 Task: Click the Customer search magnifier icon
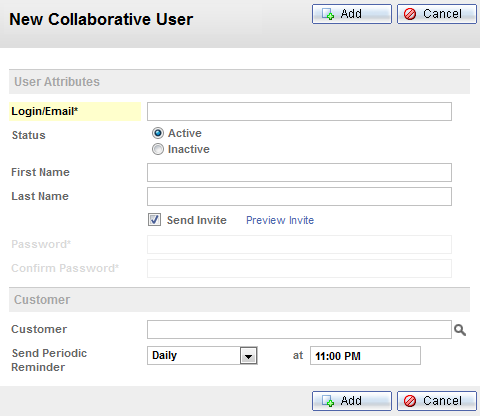coord(460,330)
